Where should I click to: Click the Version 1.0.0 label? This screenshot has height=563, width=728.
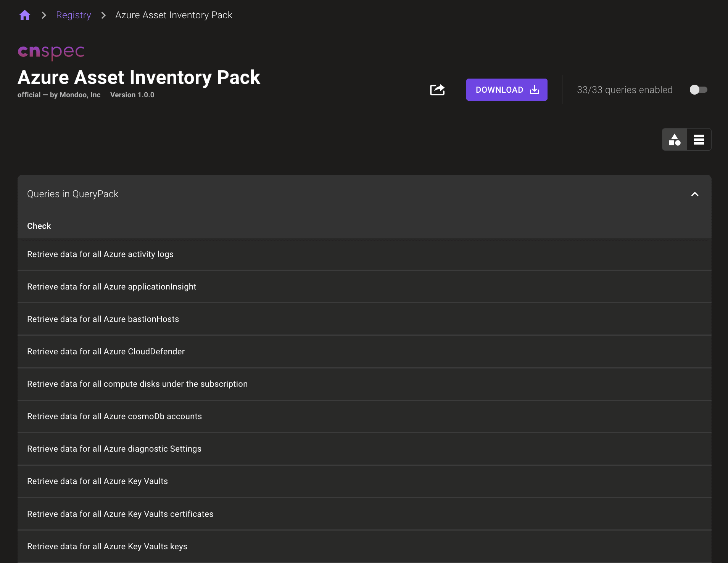[x=132, y=95]
